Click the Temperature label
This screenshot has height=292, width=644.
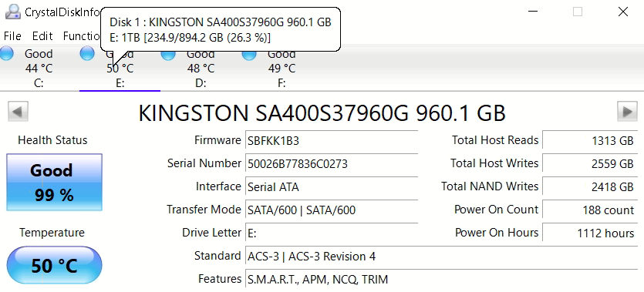click(x=52, y=233)
